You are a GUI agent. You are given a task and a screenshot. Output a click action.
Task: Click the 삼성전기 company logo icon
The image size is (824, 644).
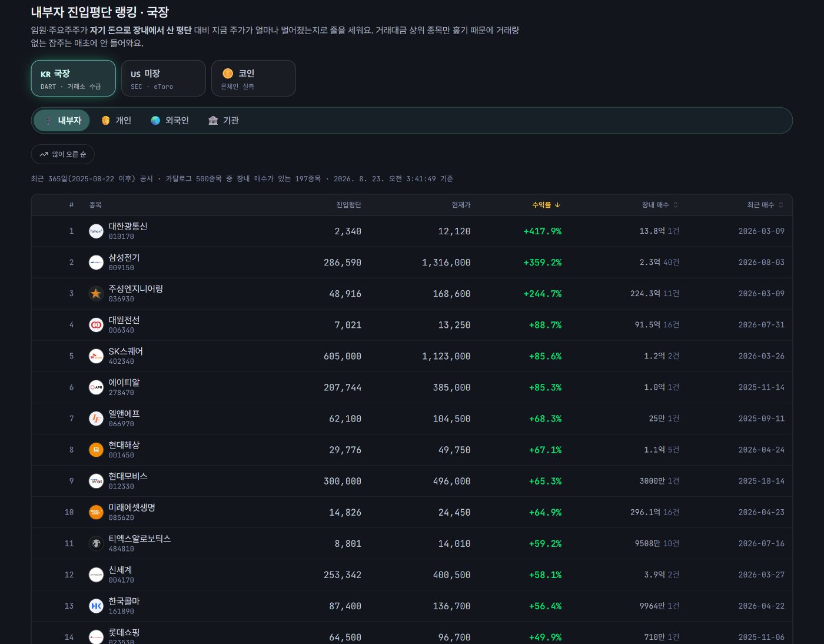96,263
